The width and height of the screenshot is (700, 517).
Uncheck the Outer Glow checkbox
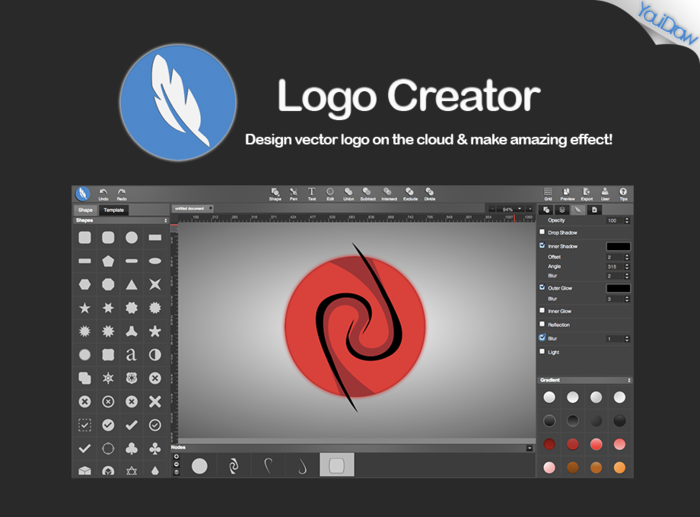[x=542, y=287]
